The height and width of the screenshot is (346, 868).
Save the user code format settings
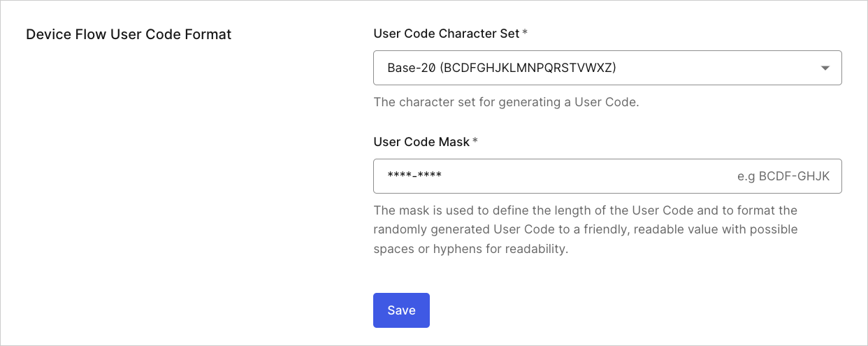tap(401, 310)
